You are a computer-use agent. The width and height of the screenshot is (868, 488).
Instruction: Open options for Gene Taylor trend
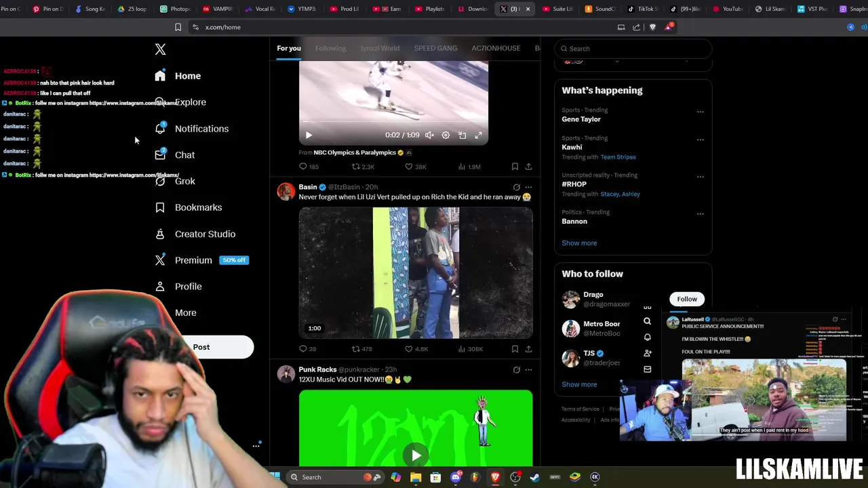tap(701, 112)
